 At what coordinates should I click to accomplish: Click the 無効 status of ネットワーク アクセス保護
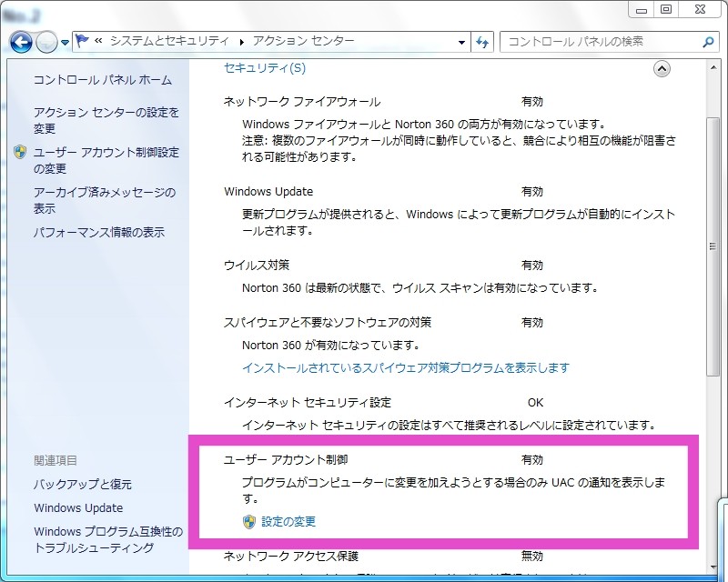click(532, 556)
